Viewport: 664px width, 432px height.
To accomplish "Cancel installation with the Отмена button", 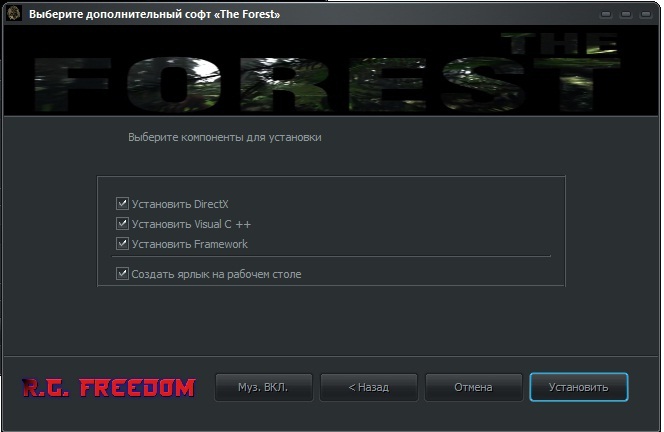I will [473, 387].
